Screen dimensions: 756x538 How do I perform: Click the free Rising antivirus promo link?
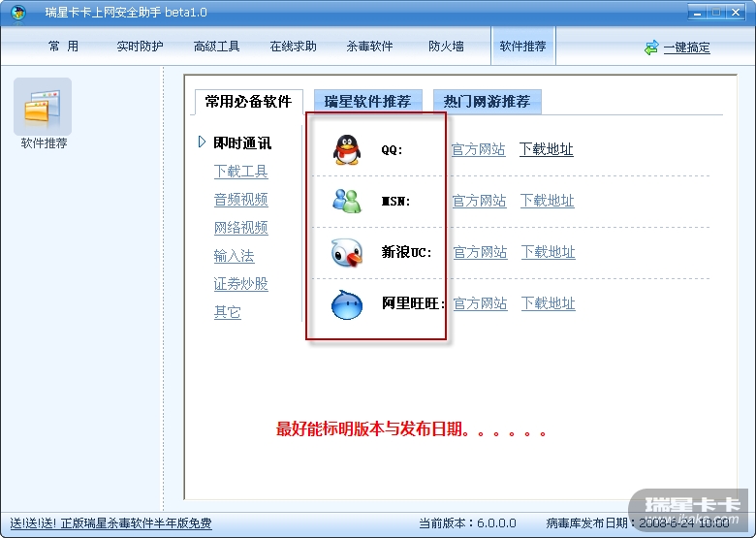[110, 523]
